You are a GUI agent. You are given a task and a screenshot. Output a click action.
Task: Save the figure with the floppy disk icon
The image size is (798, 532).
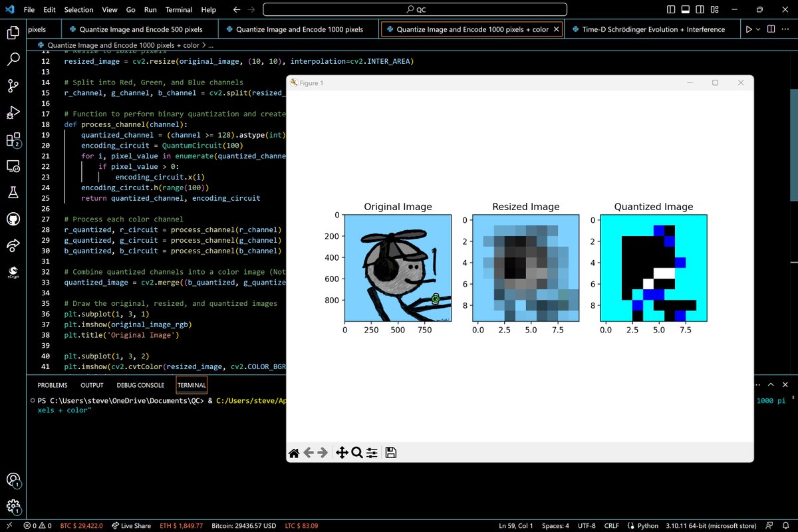click(x=391, y=453)
